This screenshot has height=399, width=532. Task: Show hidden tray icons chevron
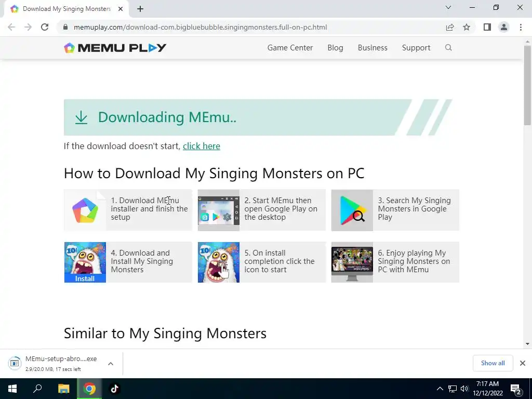point(440,389)
